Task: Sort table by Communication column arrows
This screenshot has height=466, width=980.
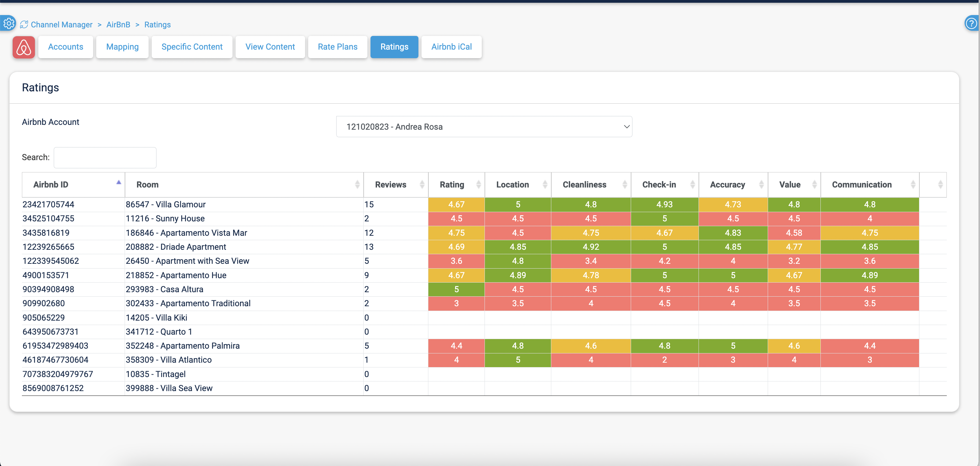Action: click(x=913, y=185)
